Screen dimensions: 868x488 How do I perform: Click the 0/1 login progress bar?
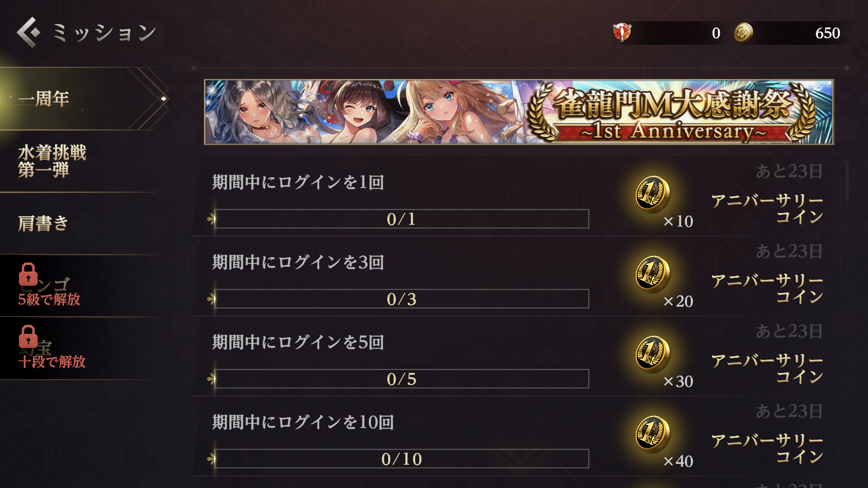point(401,219)
